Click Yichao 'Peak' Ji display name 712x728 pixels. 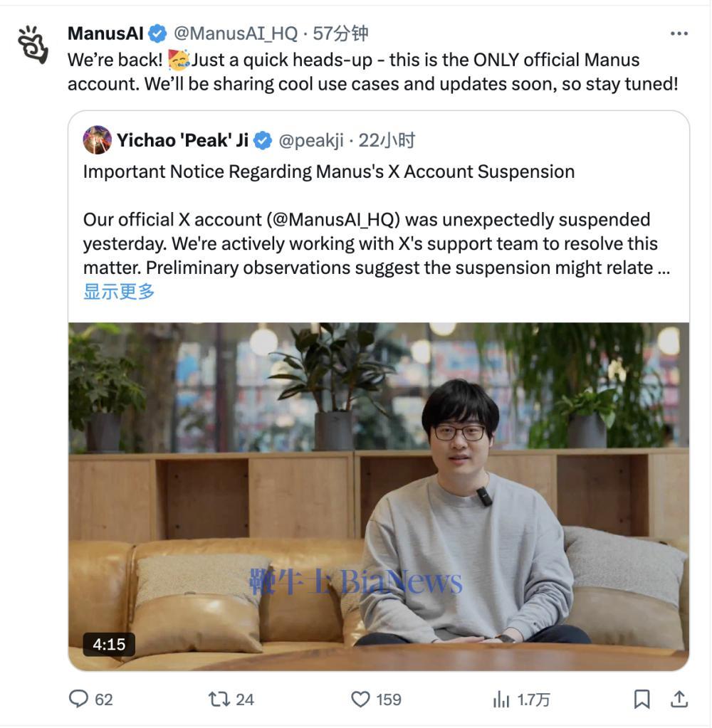[182, 140]
